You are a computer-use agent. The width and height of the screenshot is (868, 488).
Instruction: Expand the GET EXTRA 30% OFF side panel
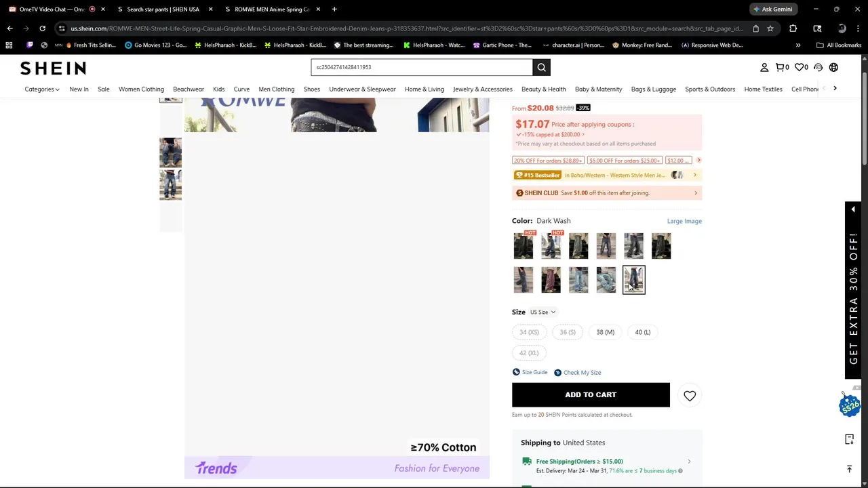point(853,291)
